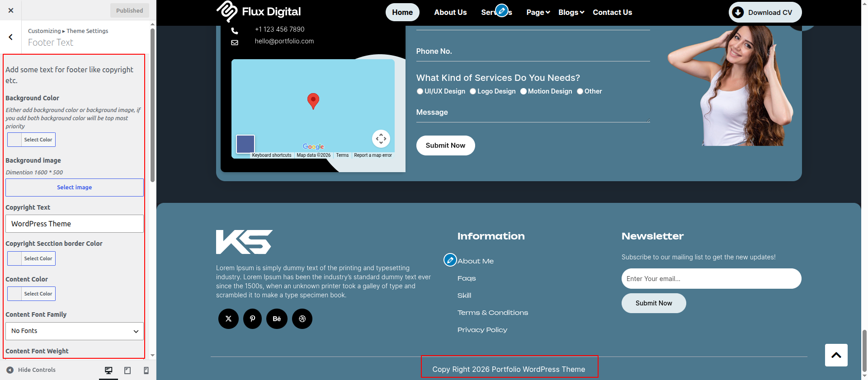Click the scroll-down arrow of panel scrollbar
This screenshot has width=868, height=380.
152,356
